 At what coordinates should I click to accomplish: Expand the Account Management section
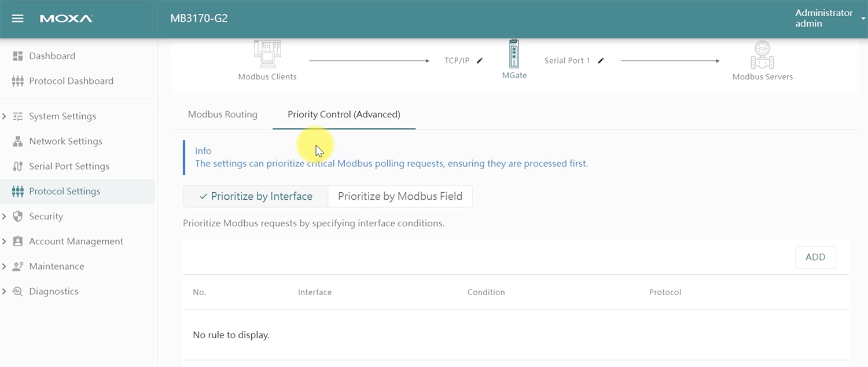pyautogui.click(x=76, y=241)
